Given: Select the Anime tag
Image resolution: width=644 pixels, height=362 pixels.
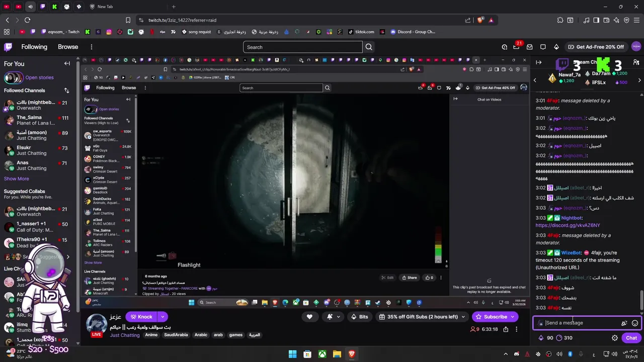Looking at the screenshot, I should [151, 335].
